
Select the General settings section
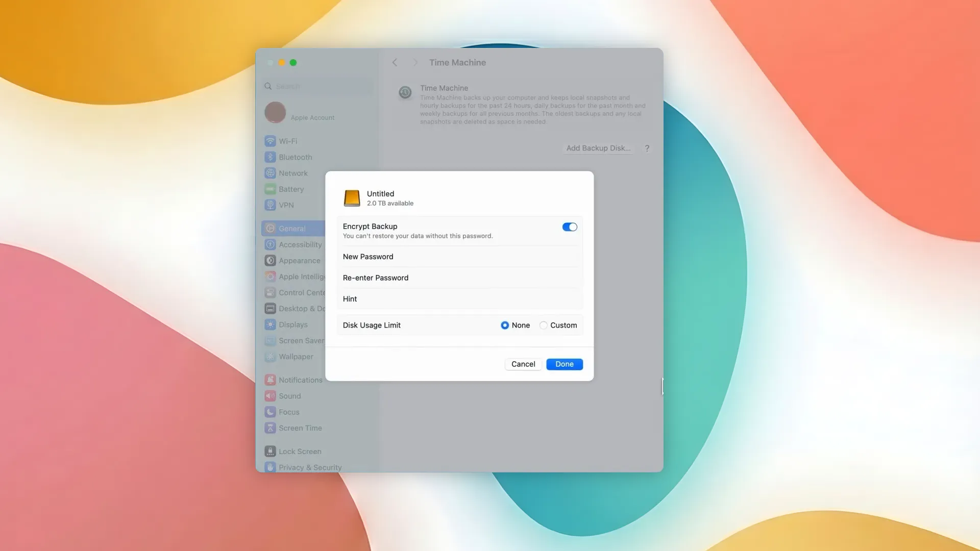coord(292,228)
